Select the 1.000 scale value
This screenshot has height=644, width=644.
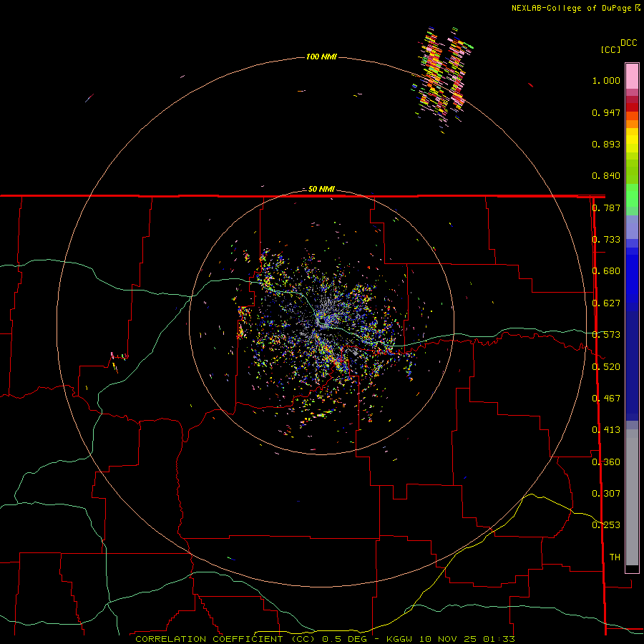click(606, 80)
